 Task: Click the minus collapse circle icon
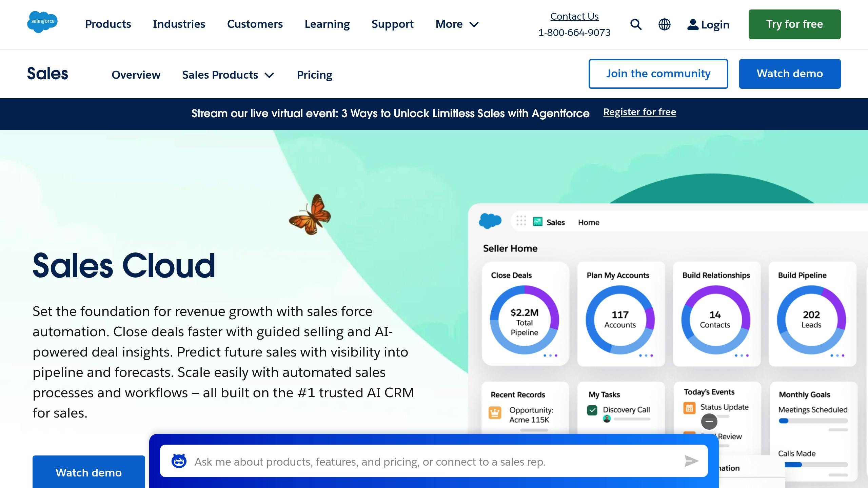pos(709,422)
